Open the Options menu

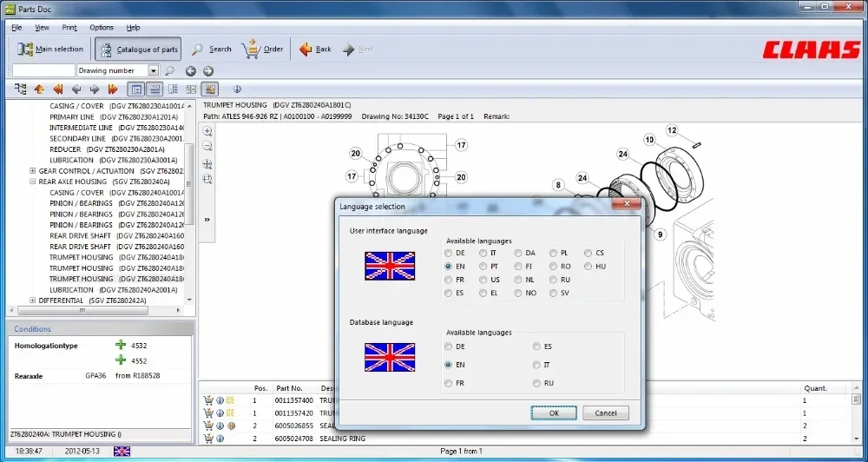(102, 28)
